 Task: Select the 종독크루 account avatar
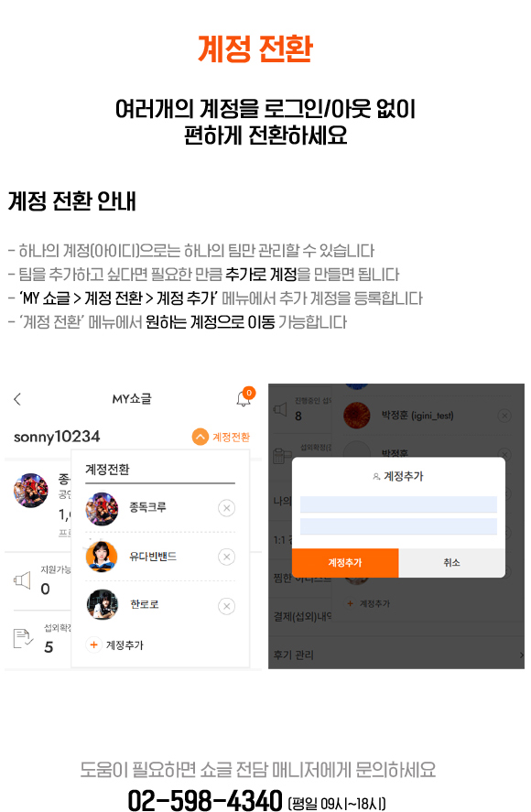102,509
